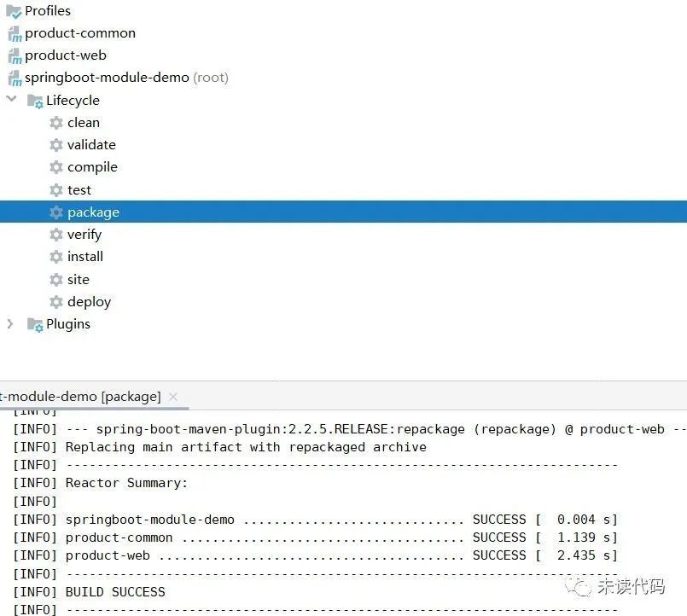Run the deploy Maven goal
This screenshot has width=687, height=616.
(x=89, y=301)
